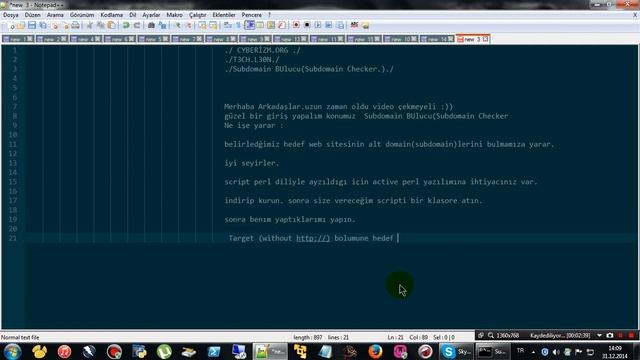Click the Close All toolbar icon

coord(65,25)
